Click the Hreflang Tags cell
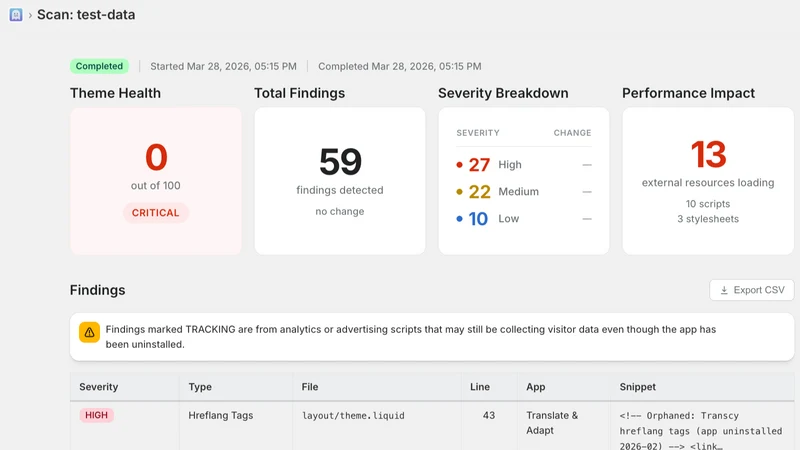The image size is (800, 450). (220, 415)
